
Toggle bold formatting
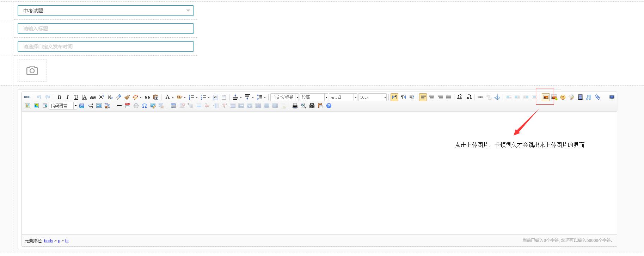point(59,97)
